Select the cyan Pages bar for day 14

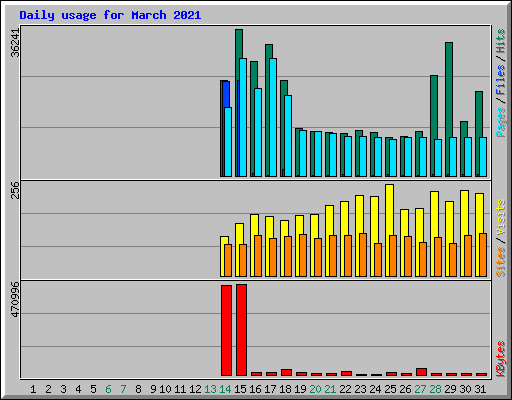tap(228, 142)
